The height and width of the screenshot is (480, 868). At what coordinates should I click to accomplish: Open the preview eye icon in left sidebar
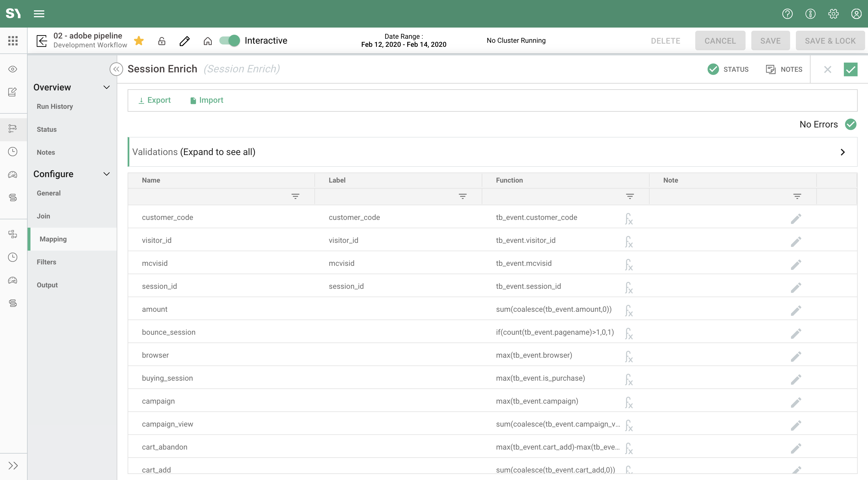(x=13, y=69)
